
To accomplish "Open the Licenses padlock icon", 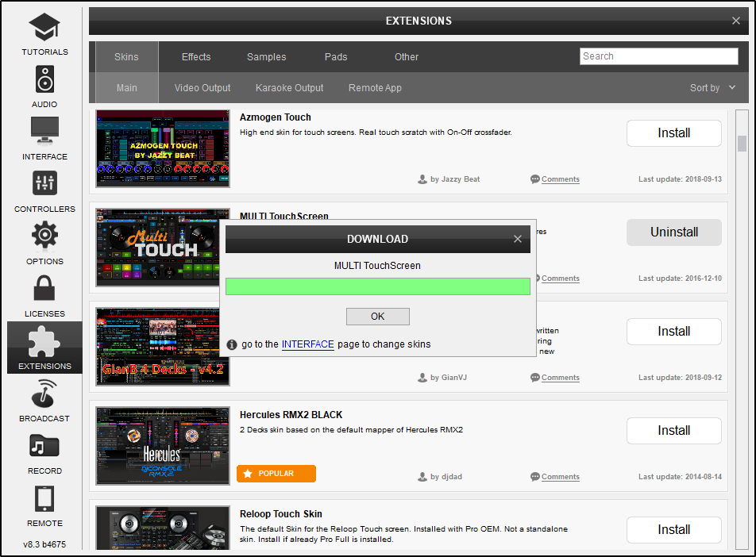I will [44, 288].
